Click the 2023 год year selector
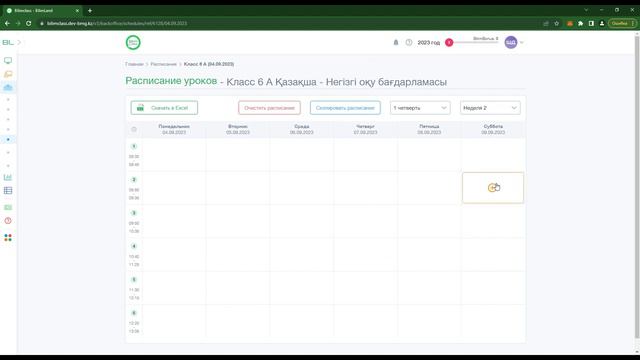This screenshot has height=360, width=640. (429, 42)
